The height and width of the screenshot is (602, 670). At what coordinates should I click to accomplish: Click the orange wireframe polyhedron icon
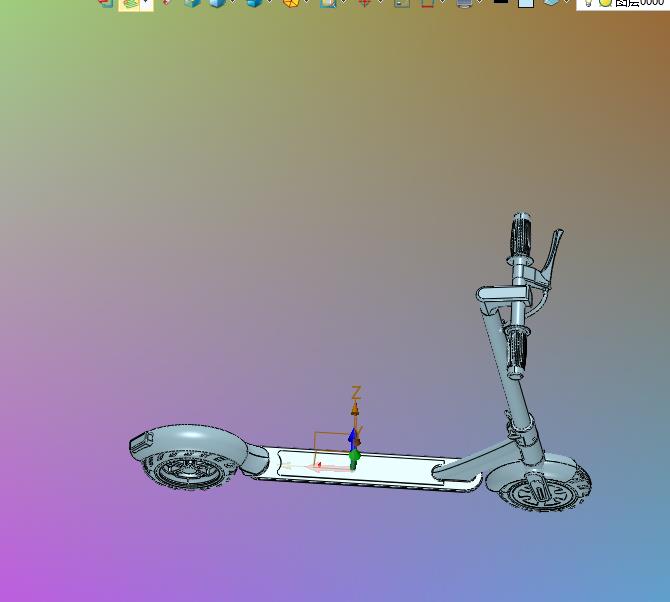(x=291, y=3)
